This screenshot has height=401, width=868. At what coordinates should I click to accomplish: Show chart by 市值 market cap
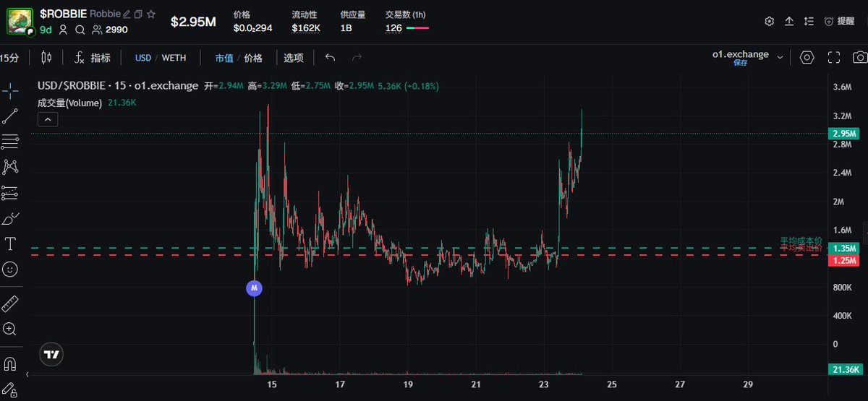(224, 58)
